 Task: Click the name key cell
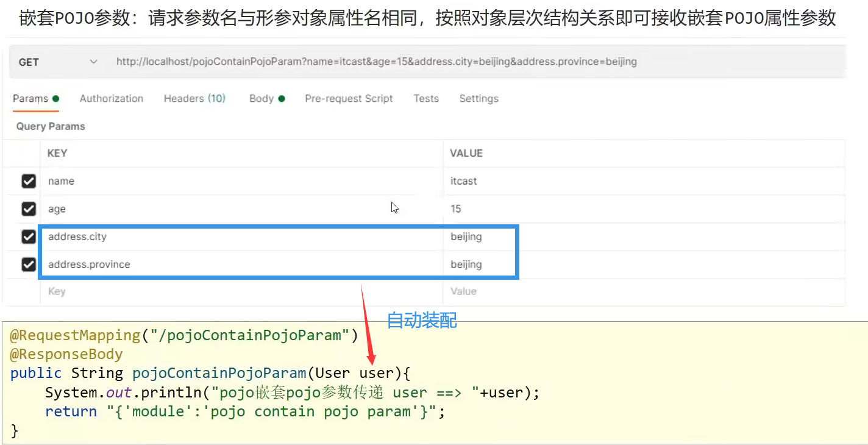tap(241, 181)
